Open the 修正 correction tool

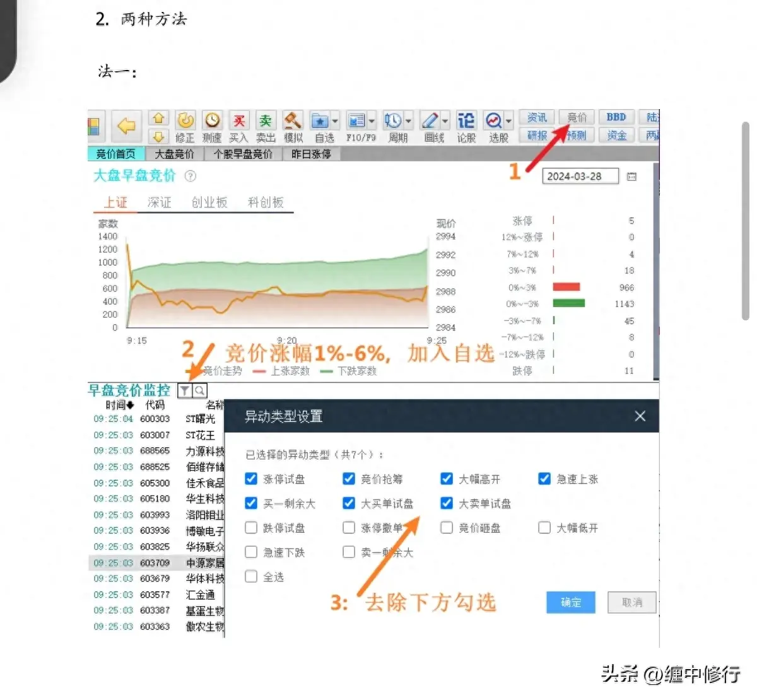coord(185,127)
